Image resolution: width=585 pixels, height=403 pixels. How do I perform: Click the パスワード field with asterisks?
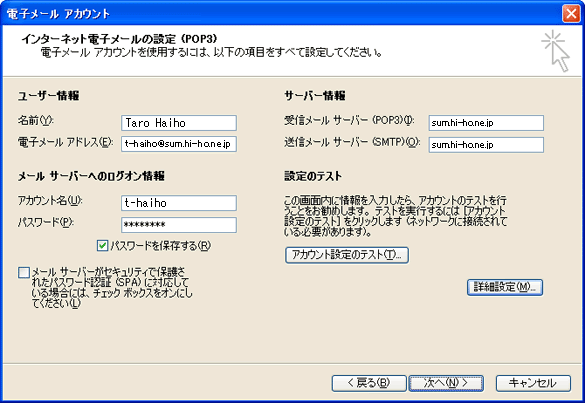tap(179, 225)
